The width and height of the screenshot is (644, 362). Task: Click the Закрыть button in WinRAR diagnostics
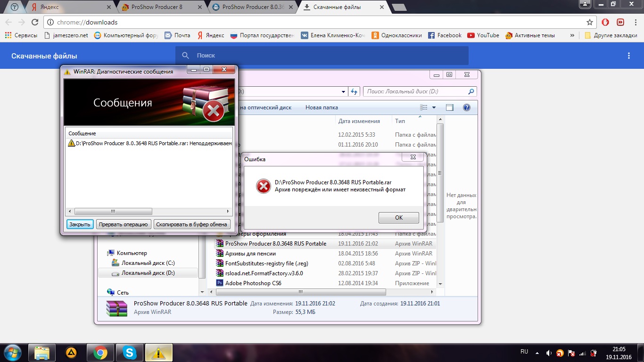click(x=80, y=224)
